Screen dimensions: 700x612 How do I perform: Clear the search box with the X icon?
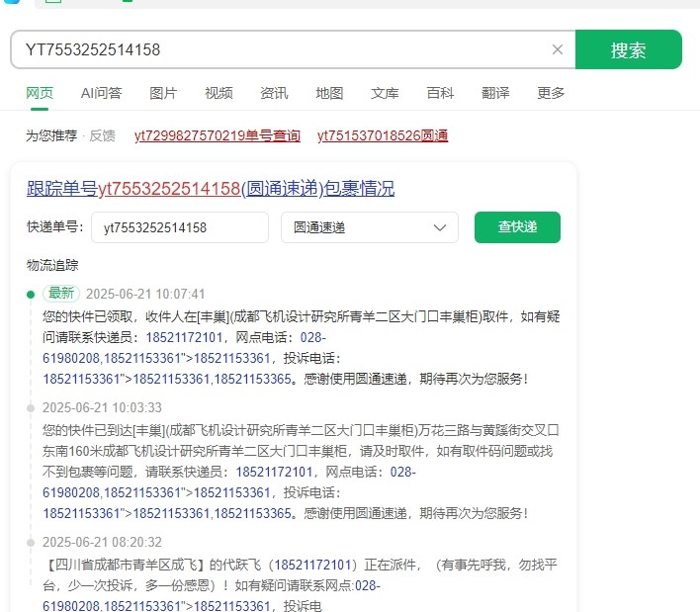pos(558,49)
